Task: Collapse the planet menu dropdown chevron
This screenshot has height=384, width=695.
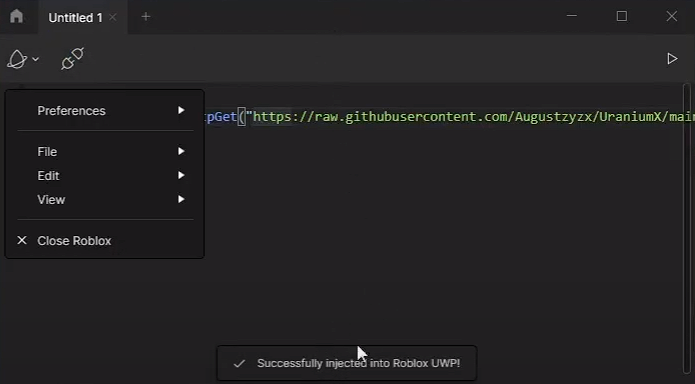Action: [35, 59]
